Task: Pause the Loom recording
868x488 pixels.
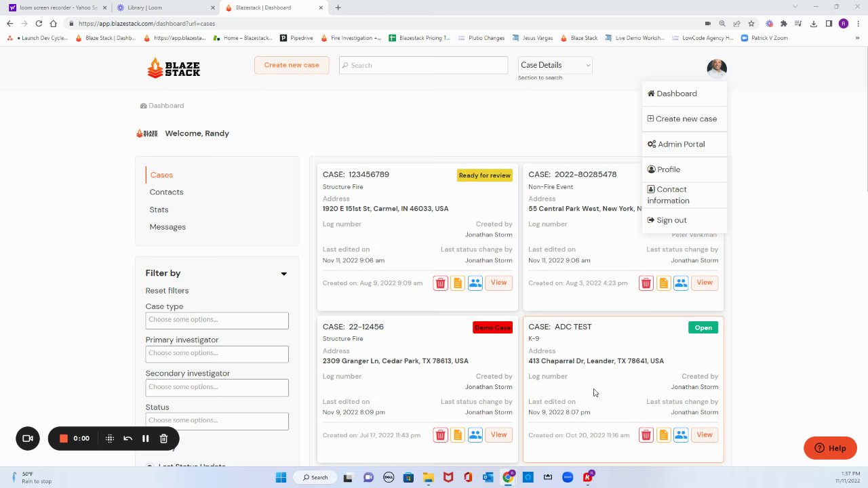Action: coord(145,439)
